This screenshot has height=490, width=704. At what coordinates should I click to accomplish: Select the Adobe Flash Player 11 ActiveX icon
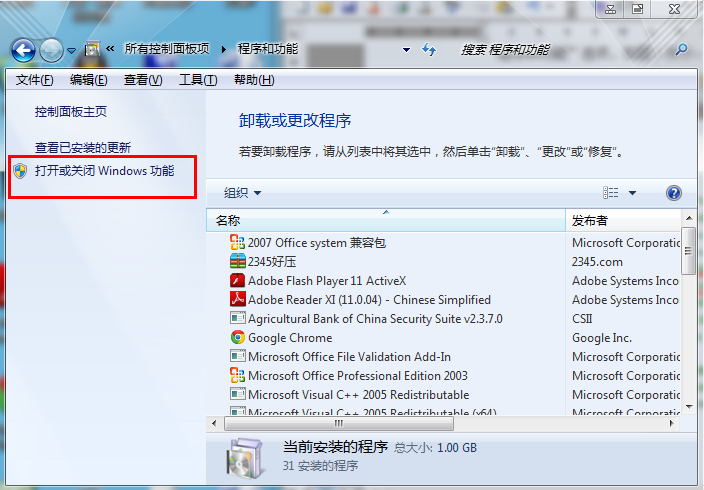pyautogui.click(x=238, y=281)
